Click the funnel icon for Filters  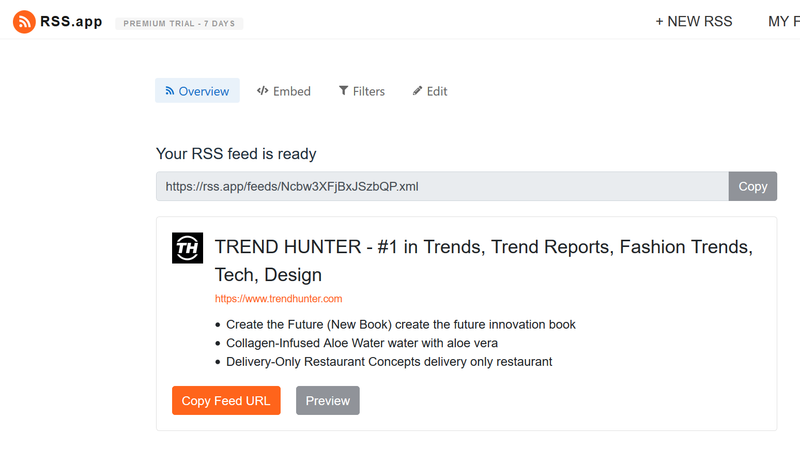(343, 91)
